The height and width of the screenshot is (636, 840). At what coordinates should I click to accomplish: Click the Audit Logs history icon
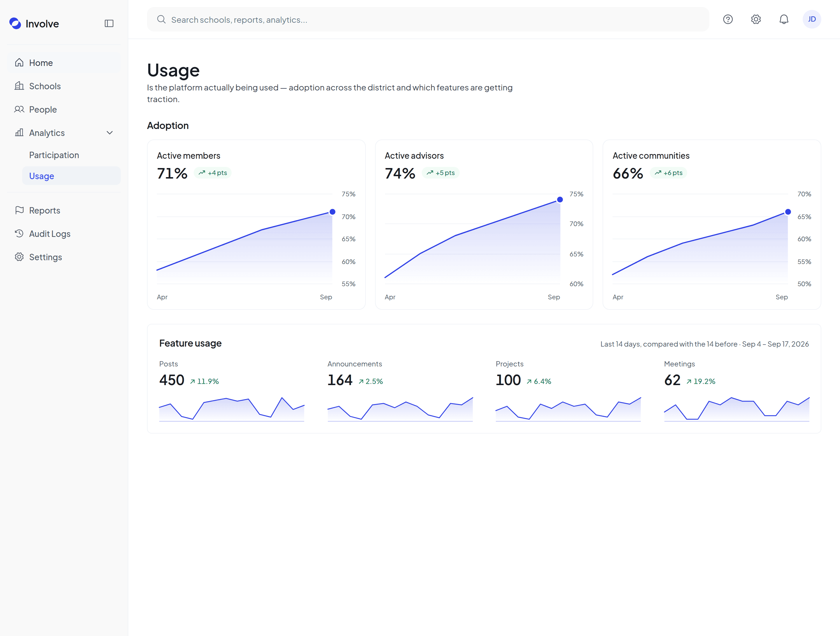[x=19, y=234]
